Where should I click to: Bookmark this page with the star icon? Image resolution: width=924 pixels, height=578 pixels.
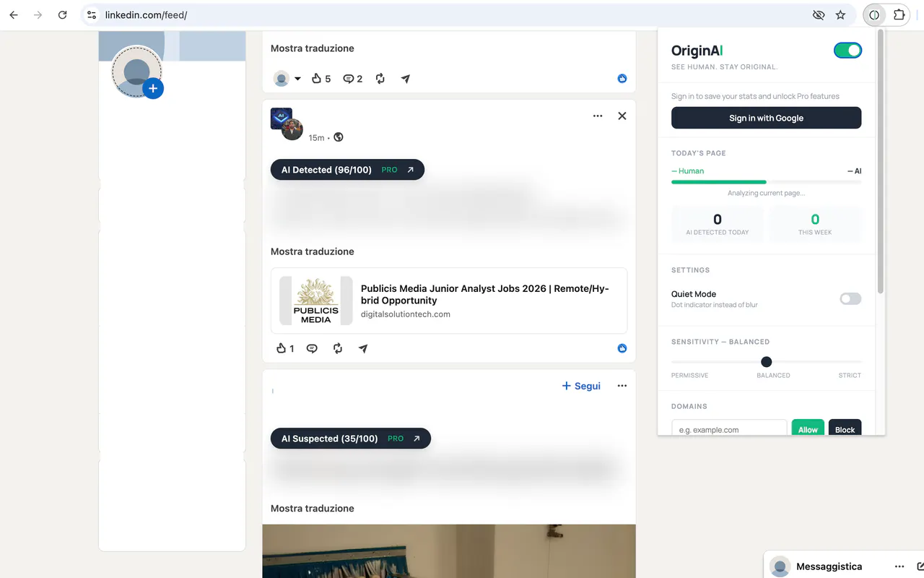840,14
